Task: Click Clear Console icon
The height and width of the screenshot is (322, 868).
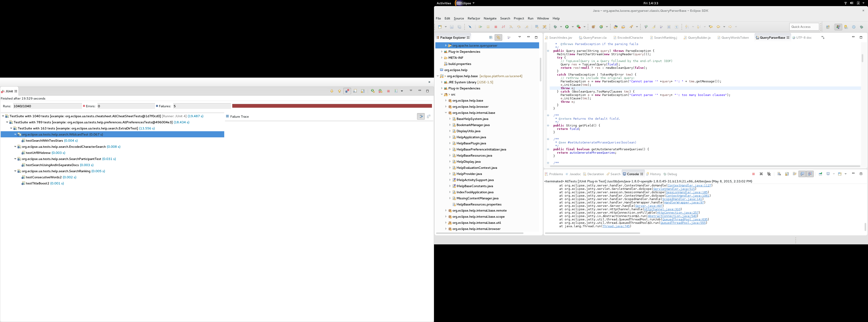Action: pos(779,174)
